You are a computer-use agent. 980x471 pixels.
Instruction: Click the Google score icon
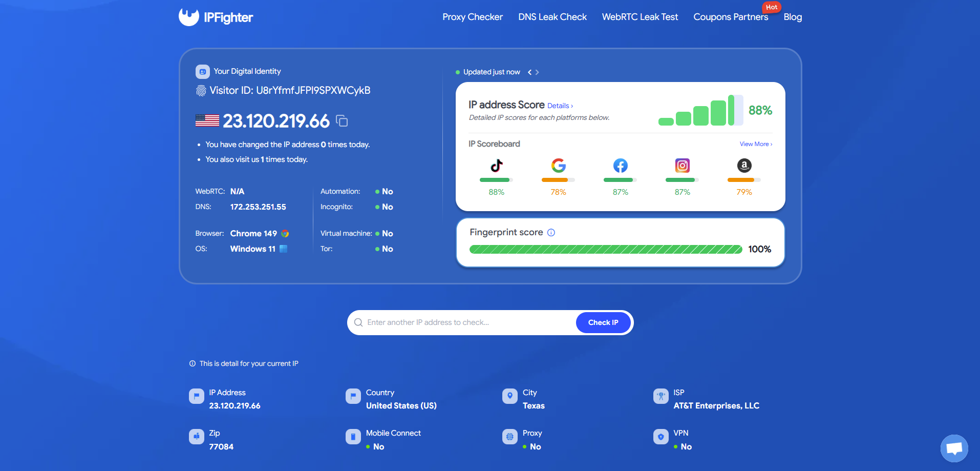(x=558, y=166)
